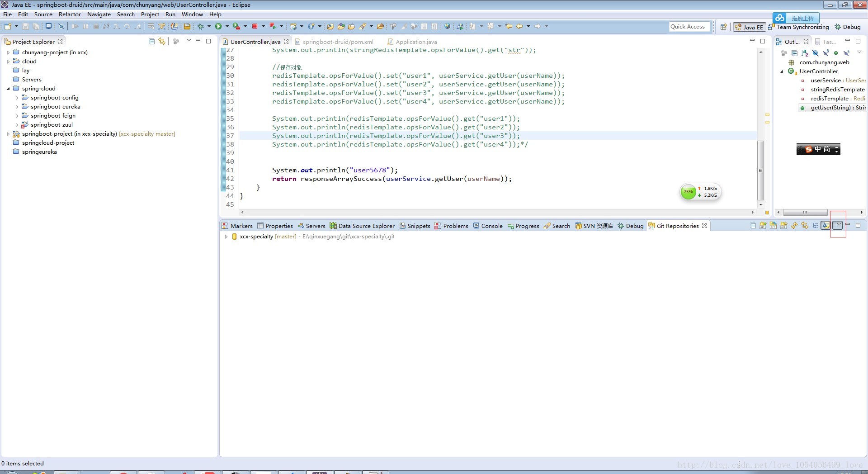Click the blue cloud upload icon
Image resolution: width=868 pixels, height=474 pixels.
(779, 18)
